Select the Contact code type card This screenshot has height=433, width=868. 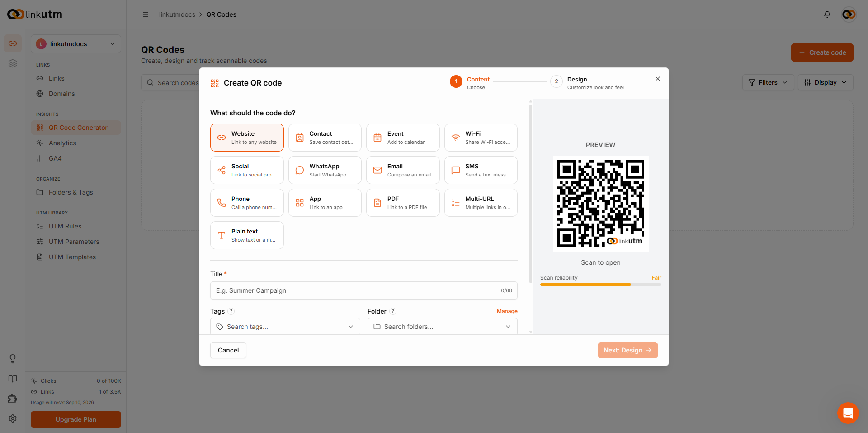click(x=325, y=138)
